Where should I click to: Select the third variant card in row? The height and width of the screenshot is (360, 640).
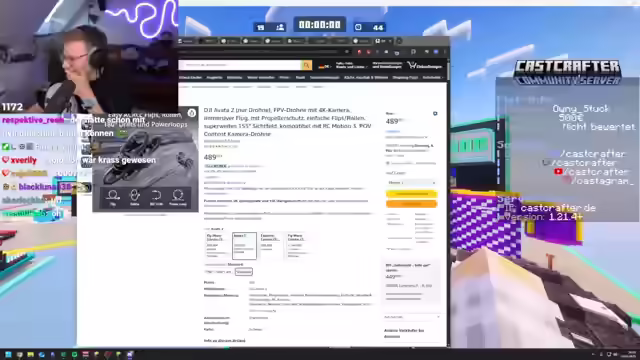tap(271, 246)
